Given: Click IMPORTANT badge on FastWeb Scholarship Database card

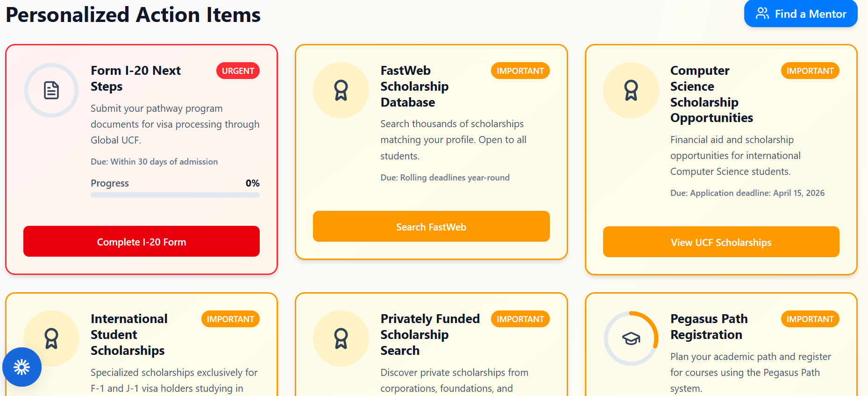Looking at the screenshot, I should tap(520, 71).
